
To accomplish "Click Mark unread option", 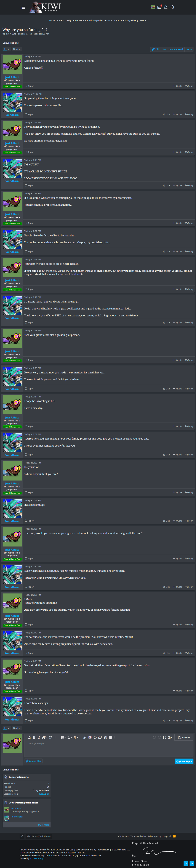I will [176, 49].
